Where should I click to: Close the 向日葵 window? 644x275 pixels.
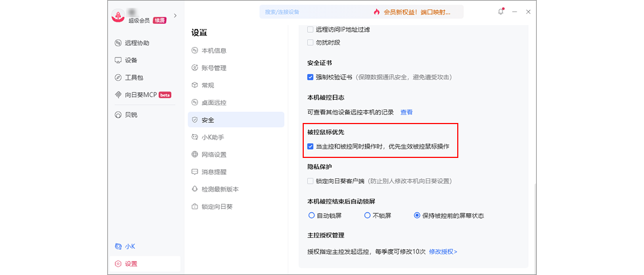point(528,12)
